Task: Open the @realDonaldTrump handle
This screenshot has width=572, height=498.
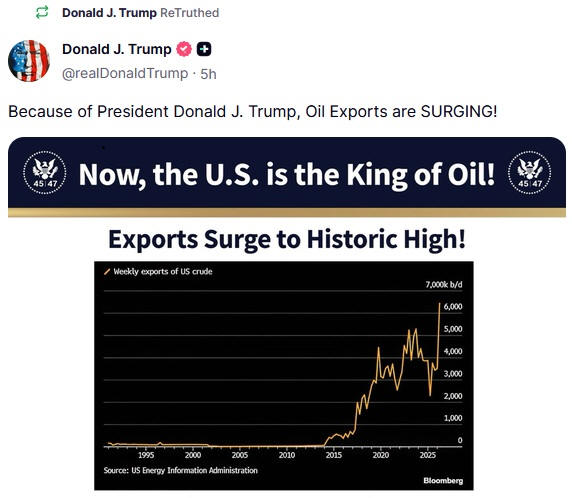Action: [125, 73]
